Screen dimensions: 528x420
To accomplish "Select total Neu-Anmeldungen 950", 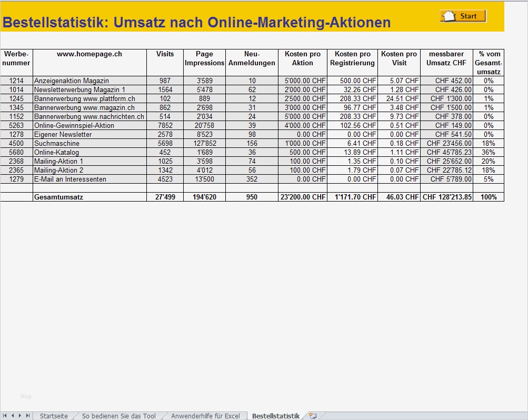I will tap(252, 197).
